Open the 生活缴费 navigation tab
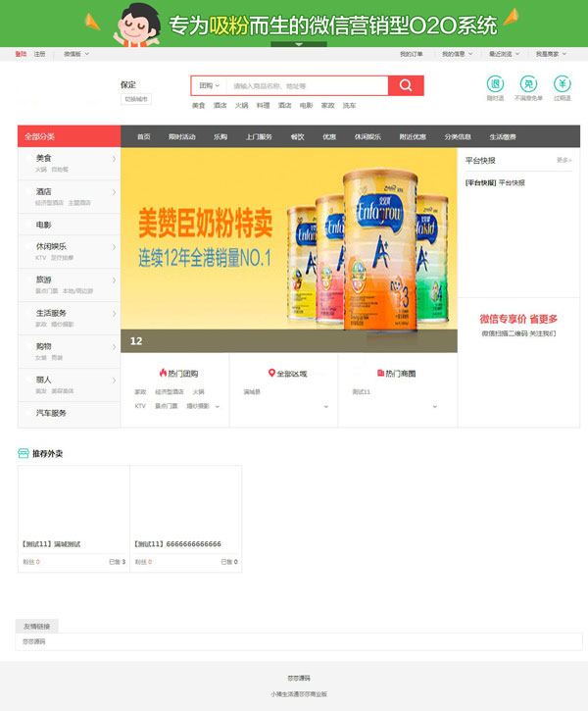Screen dimensions: 588x711 [503, 136]
